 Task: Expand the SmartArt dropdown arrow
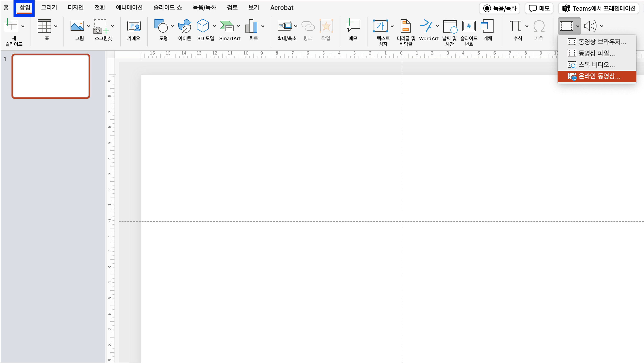(x=238, y=26)
